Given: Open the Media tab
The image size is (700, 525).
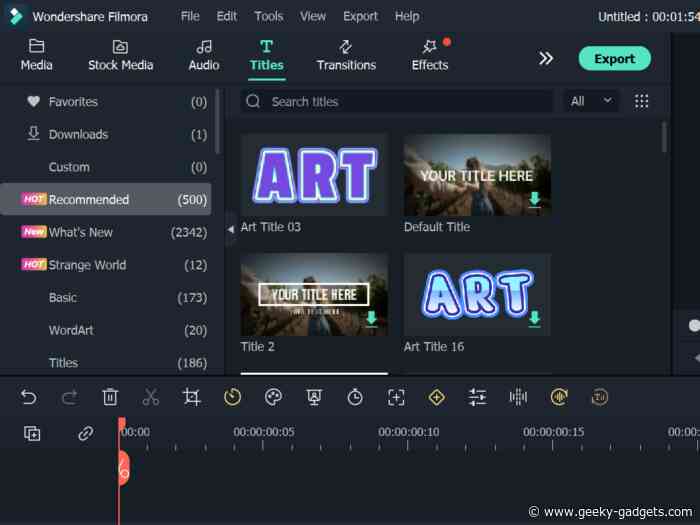Looking at the screenshot, I should coord(36,55).
